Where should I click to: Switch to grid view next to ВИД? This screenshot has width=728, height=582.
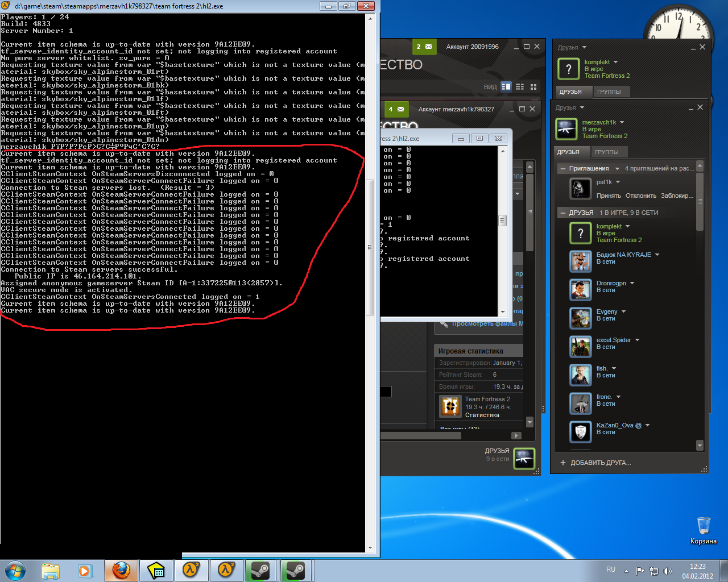pos(533,87)
